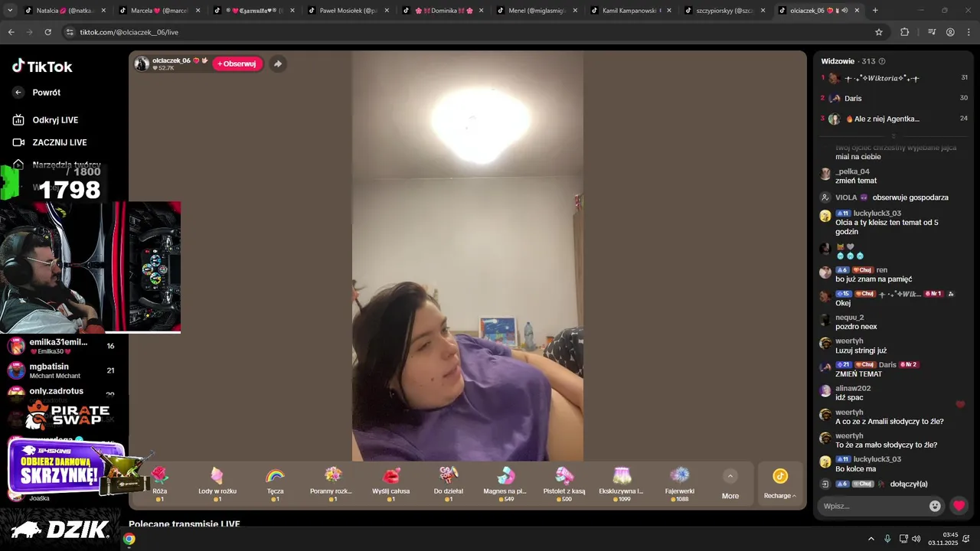Open the Recharge coins menu
The width and height of the screenshot is (980, 551).
click(779, 484)
